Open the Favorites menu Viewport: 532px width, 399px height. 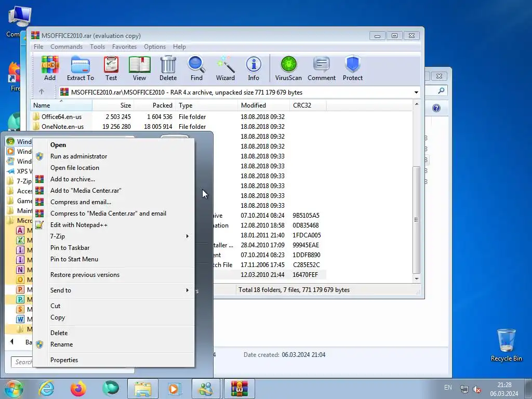pyautogui.click(x=124, y=47)
